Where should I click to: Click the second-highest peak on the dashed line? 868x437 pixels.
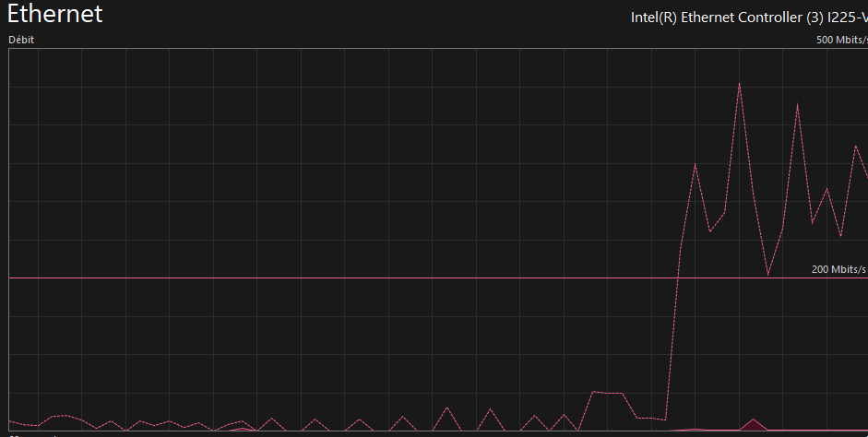[x=797, y=104]
